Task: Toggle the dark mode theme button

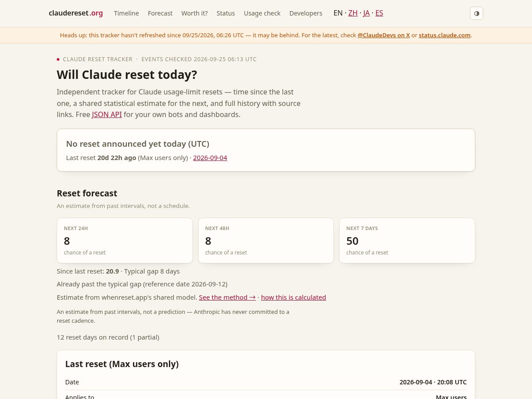Action: pyautogui.click(x=477, y=13)
